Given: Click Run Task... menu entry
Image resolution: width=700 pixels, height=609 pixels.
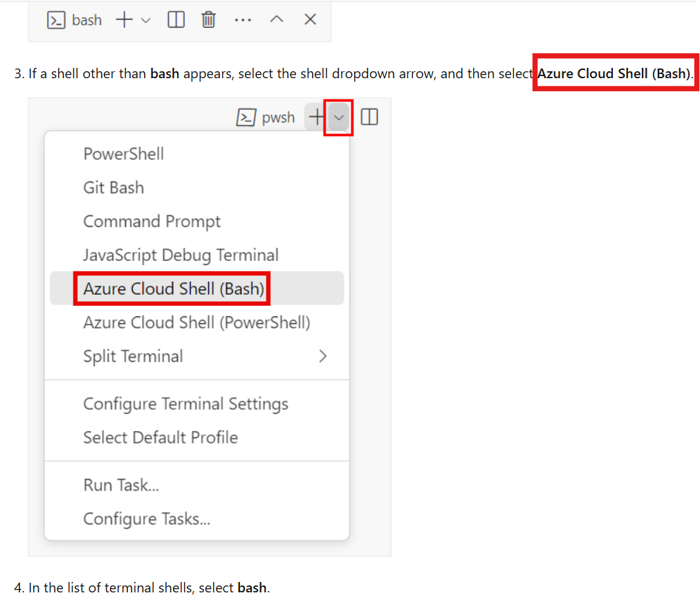Looking at the screenshot, I should [x=197, y=485].
